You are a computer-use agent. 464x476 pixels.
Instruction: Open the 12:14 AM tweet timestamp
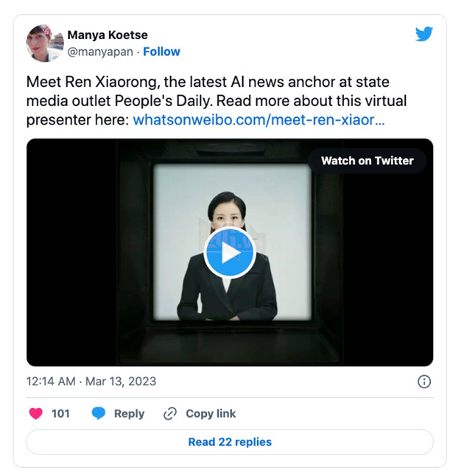coord(50,382)
